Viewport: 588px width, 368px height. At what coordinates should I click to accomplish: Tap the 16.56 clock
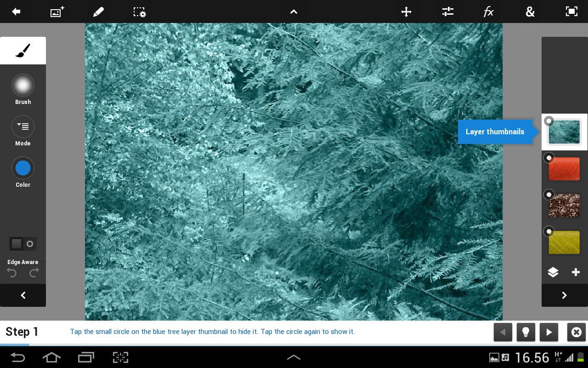[532, 357]
